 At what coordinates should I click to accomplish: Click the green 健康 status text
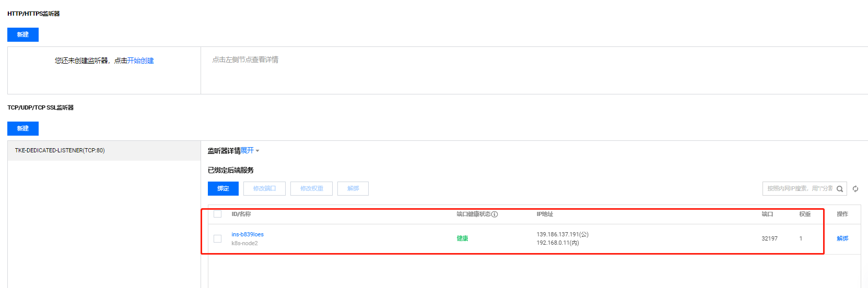(462, 238)
